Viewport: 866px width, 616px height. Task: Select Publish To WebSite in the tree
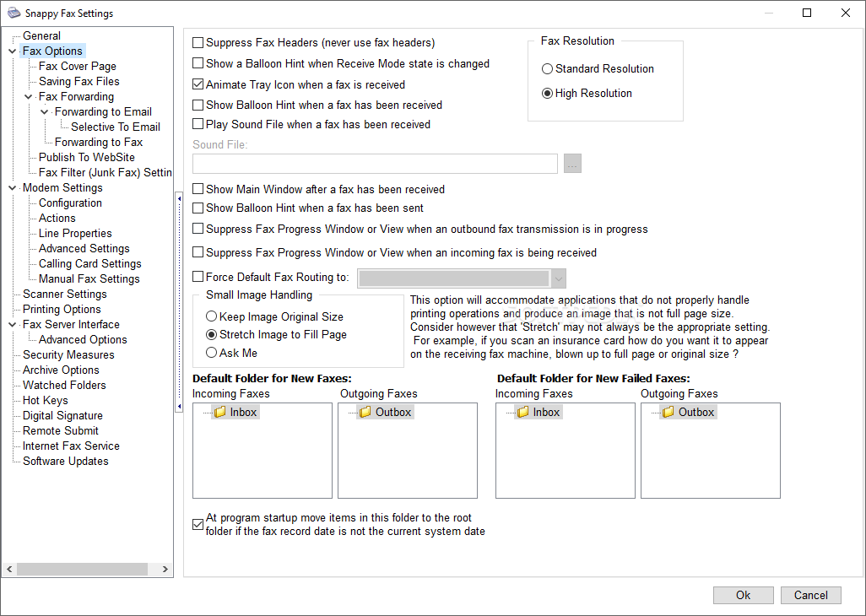click(87, 157)
